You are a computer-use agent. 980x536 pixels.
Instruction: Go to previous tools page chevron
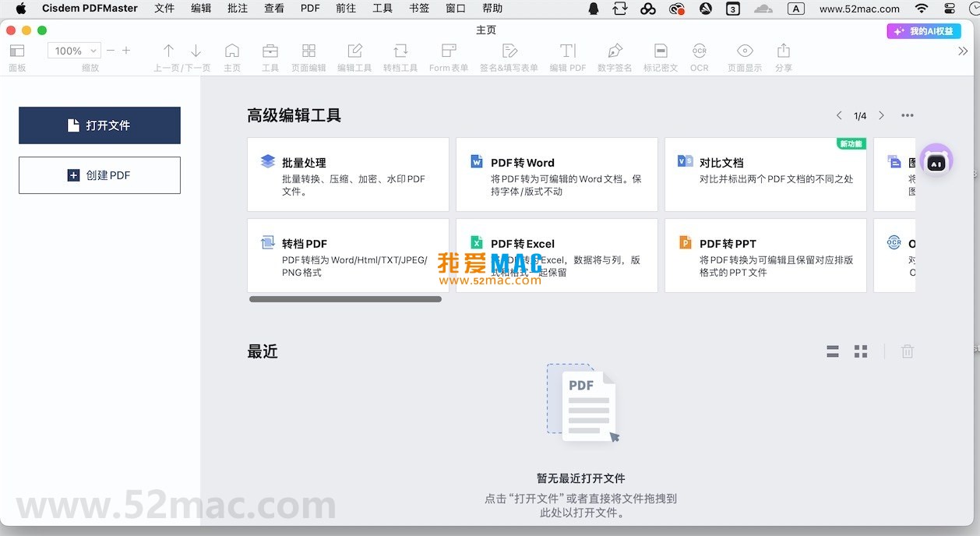[x=839, y=115]
